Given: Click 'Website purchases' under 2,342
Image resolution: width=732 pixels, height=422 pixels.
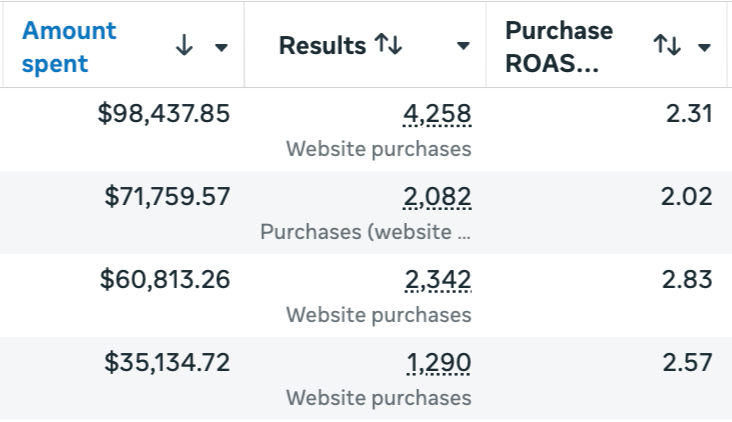Looking at the screenshot, I should 379,315.
